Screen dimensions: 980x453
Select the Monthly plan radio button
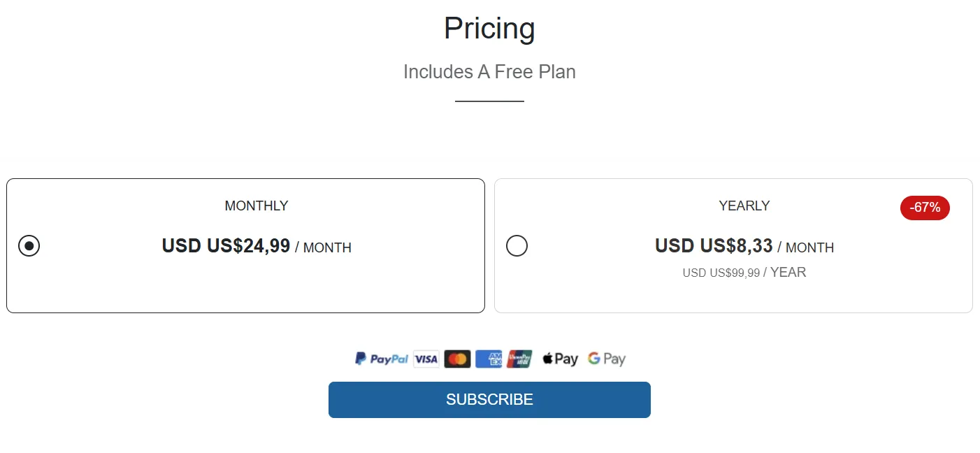click(x=29, y=246)
